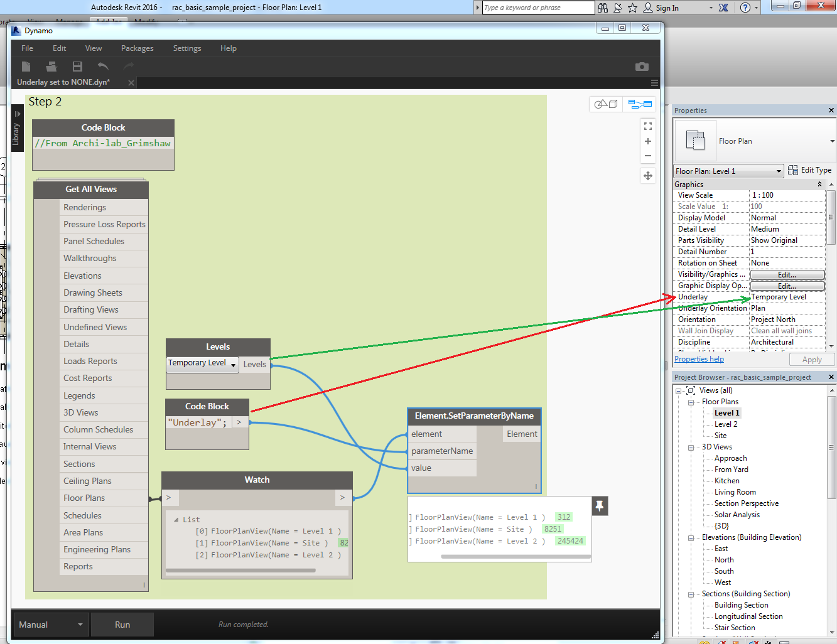Open Level 2 in Project Browser
Screen dimensions: 837x644
coord(726,424)
